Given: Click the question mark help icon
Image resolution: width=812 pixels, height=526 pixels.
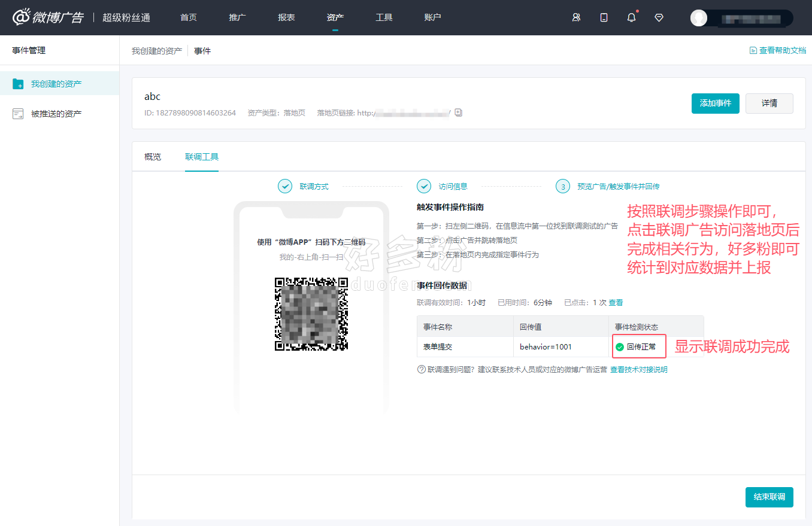Looking at the screenshot, I should 421,369.
